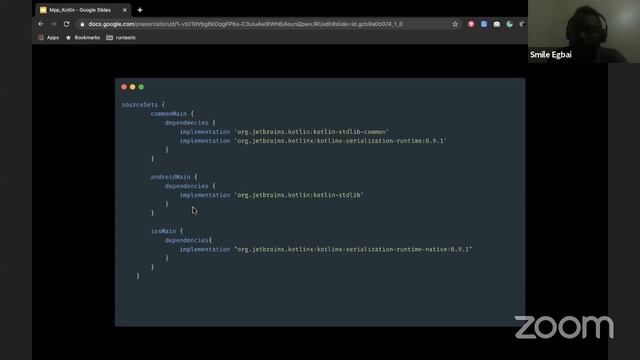This screenshot has width=640, height=360.
Task: Click the 'kotlin-stdlib-common' implementation line
Action: click(x=284, y=132)
